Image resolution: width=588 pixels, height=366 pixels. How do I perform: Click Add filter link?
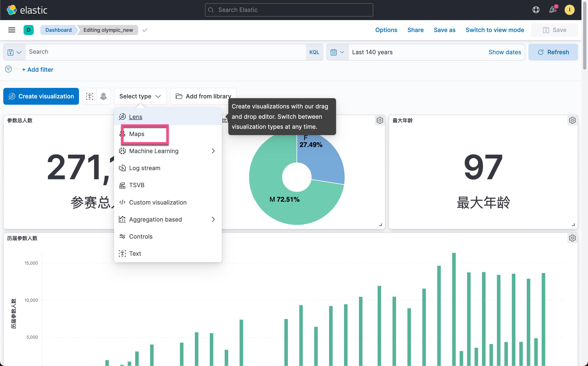(x=37, y=70)
